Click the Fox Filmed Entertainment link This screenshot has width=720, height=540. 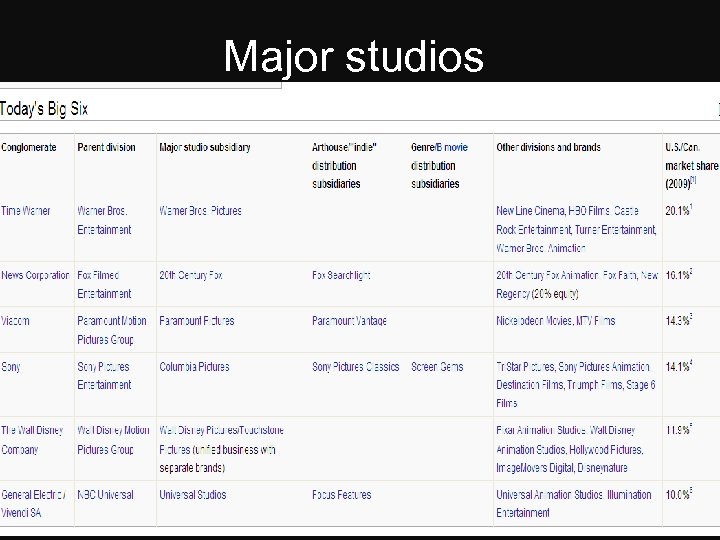pos(104,284)
